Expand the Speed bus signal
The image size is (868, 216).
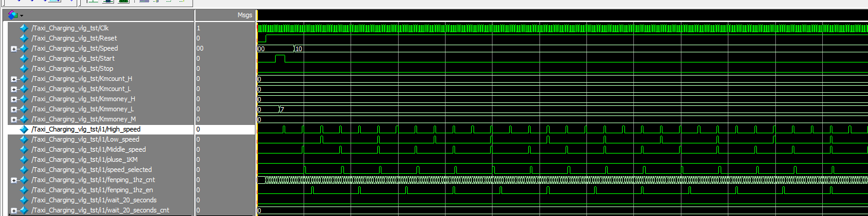(14, 49)
